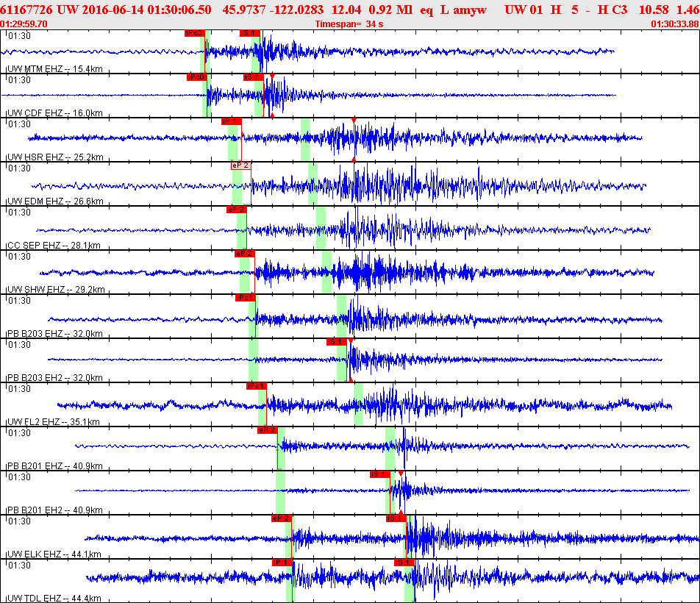The image size is (700, 603).
Task: Click the iPc1 pick flag on FL2 trace
Action: click(257, 387)
